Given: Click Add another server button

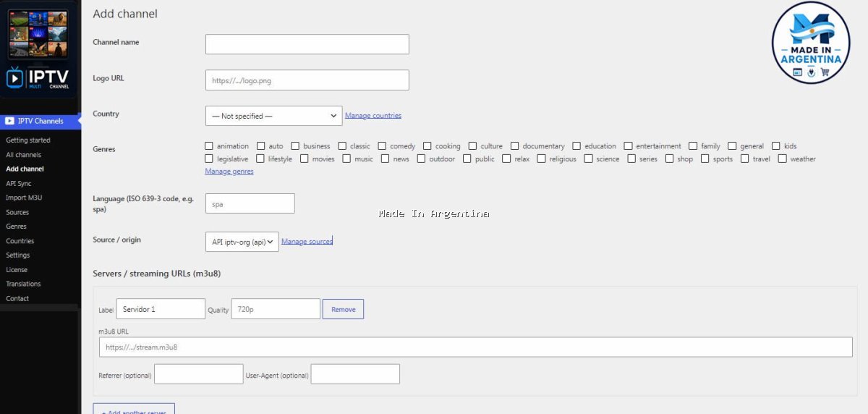Looking at the screenshot, I should pos(134,409).
